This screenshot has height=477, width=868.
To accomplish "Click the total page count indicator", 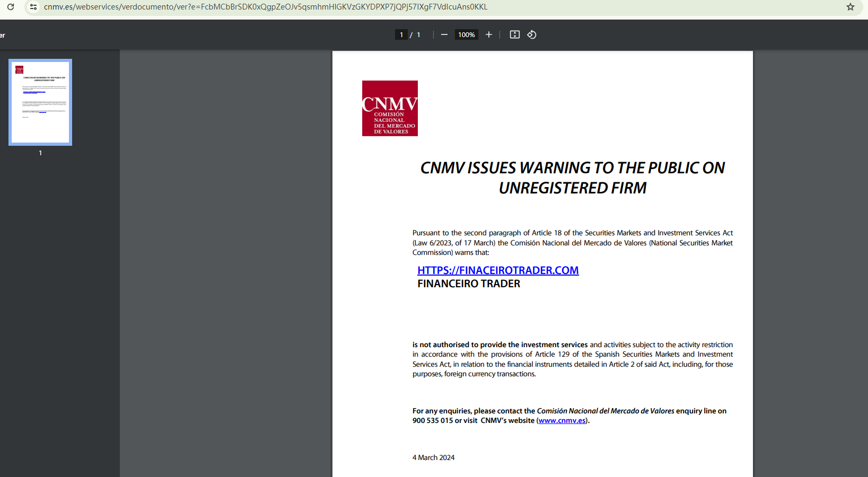I will (418, 34).
